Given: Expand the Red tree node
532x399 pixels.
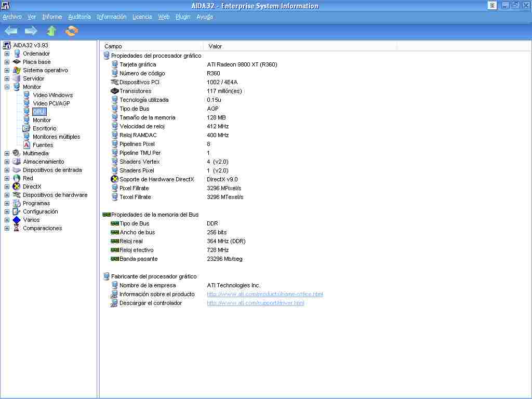Looking at the screenshot, I should (7, 178).
